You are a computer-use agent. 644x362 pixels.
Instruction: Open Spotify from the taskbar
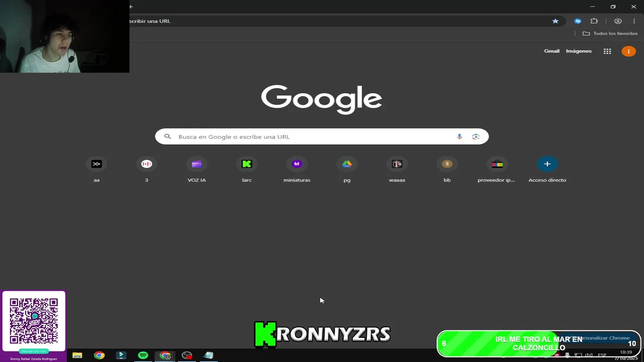pyautogui.click(x=143, y=355)
